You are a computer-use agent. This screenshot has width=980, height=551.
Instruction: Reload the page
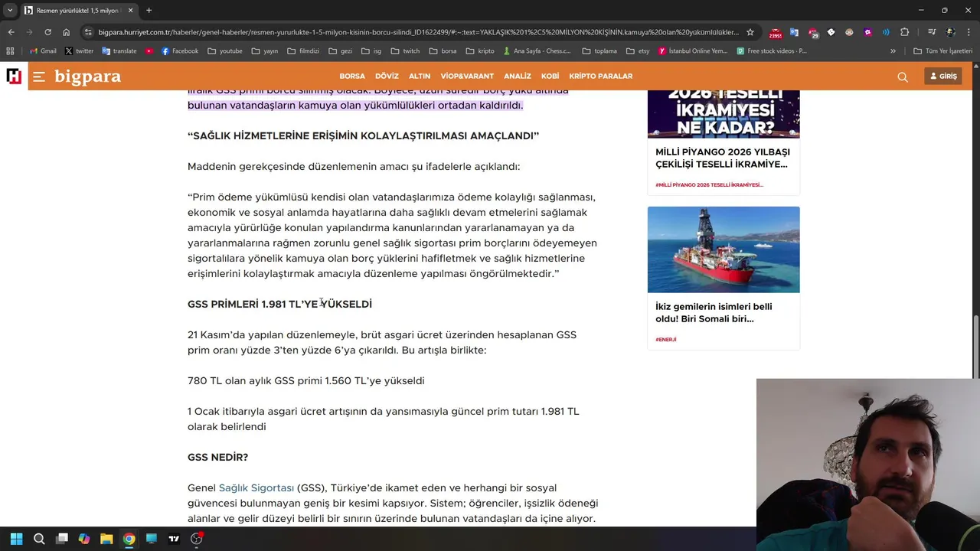pos(48,32)
